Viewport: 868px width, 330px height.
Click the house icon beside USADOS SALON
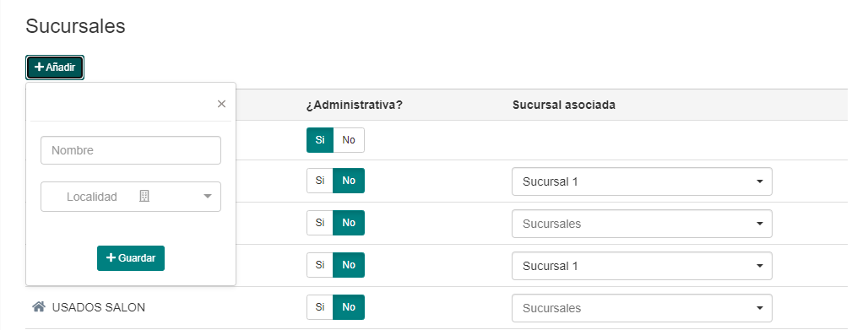pyautogui.click(x=38, y=306)
